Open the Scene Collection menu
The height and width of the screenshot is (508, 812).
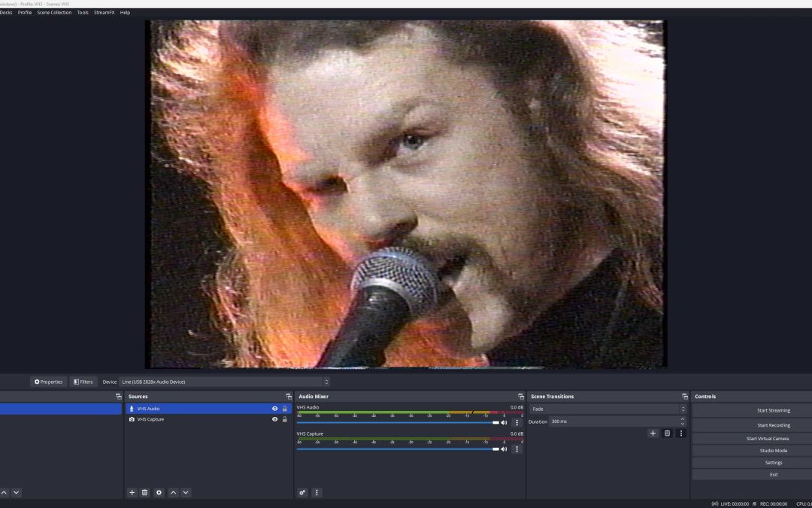54,13
